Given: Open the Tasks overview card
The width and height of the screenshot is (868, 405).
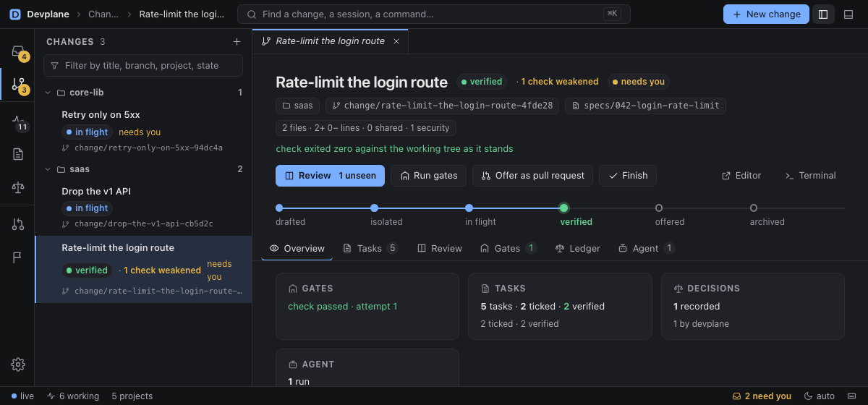Looking at the screenshot, I should click(x=560, y=306).
